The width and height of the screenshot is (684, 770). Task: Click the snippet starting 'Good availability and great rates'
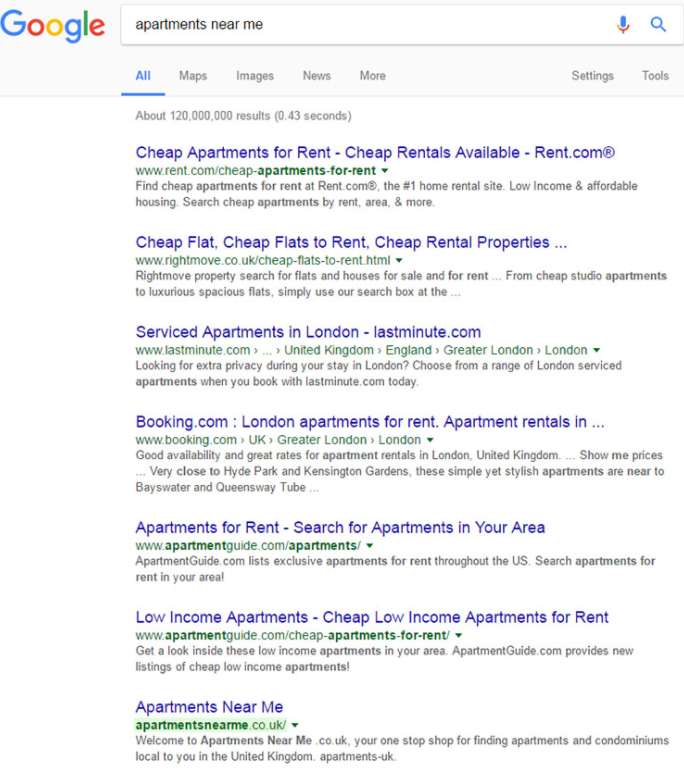pyautogui.click(x=400, y=471)
